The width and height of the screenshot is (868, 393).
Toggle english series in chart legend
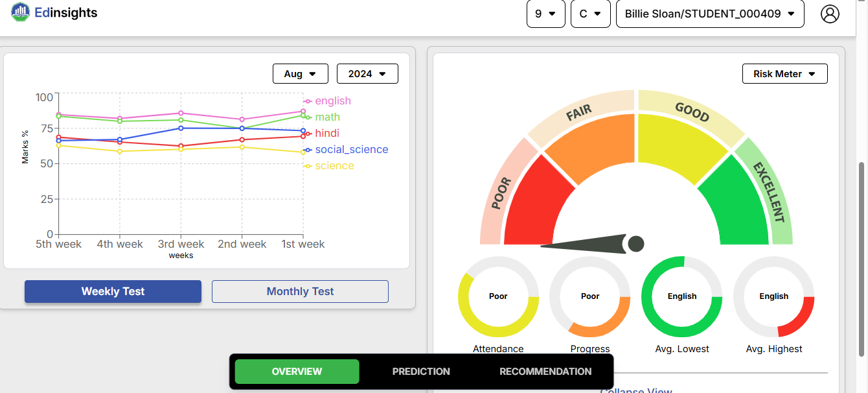[332, 101]
